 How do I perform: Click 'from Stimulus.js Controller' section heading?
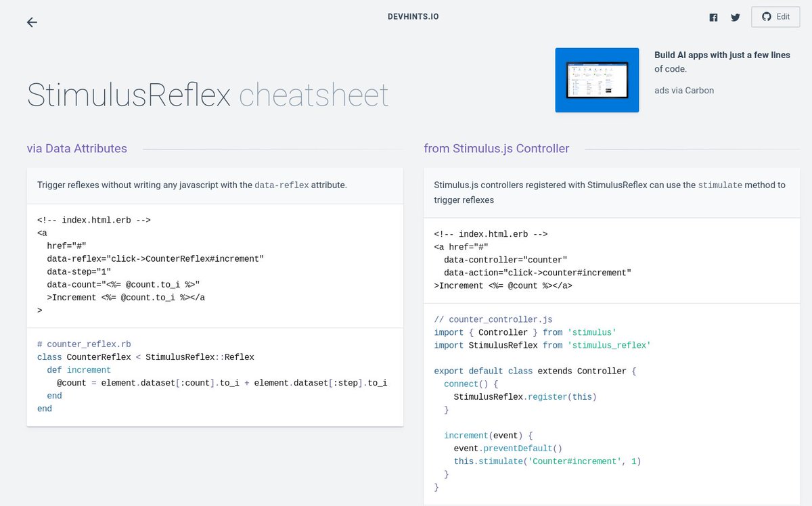(497, 148)
